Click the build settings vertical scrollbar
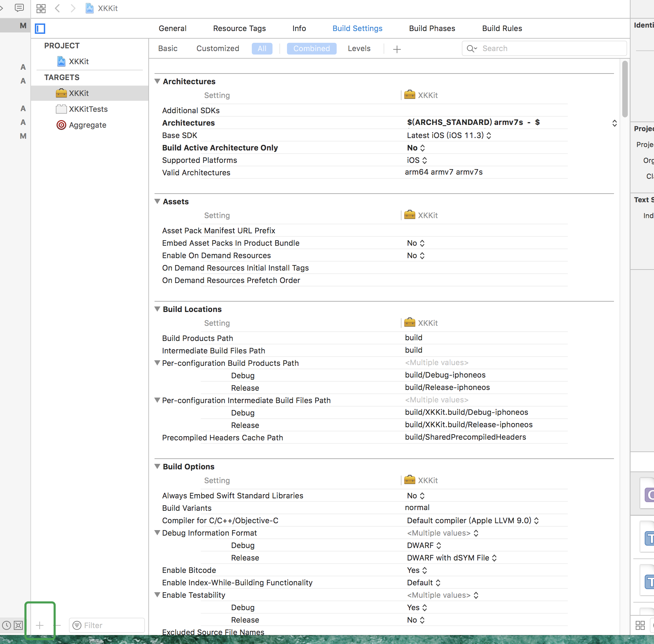Viewport: 654px width, 644px height. [x=625, y=89]
